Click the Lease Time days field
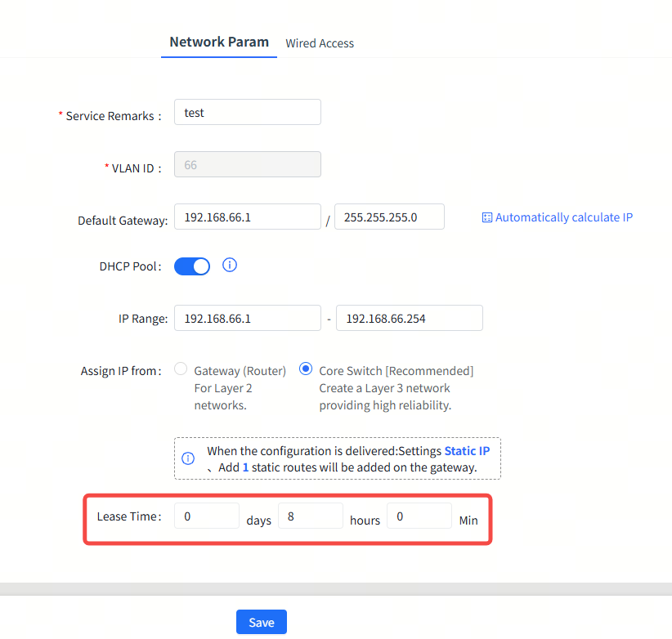Image resolution: width=672 pixels, height=639 pixels. coord(206,516)
